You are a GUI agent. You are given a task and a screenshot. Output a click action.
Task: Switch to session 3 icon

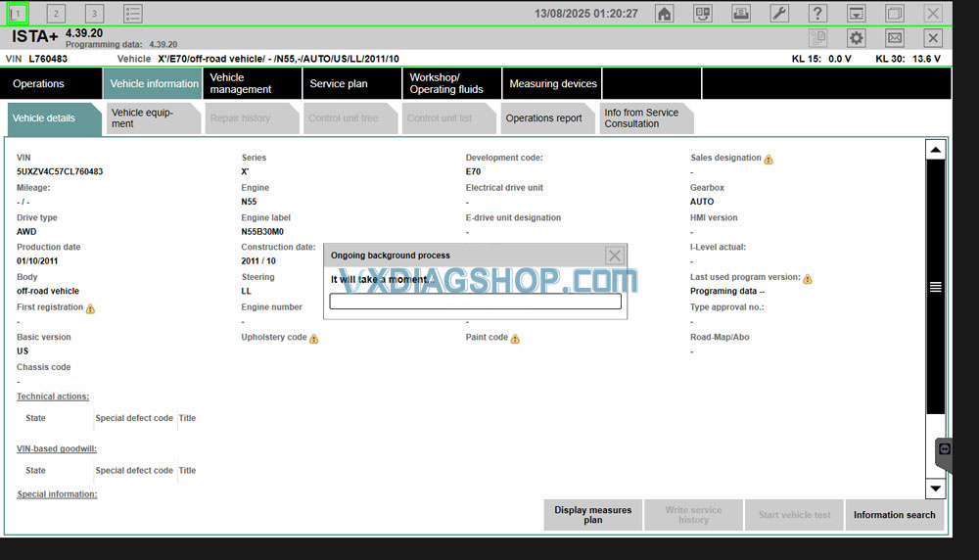coord(94,13)
